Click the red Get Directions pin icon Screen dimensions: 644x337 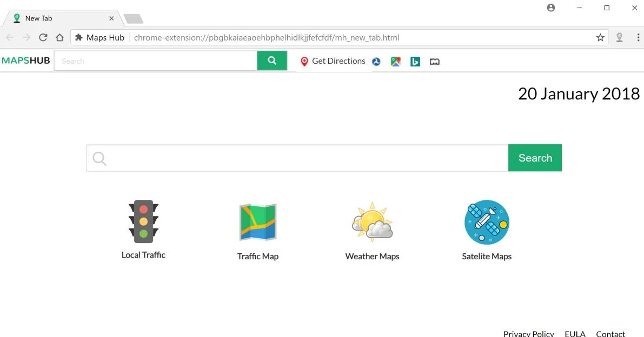(x=304, y=62)
